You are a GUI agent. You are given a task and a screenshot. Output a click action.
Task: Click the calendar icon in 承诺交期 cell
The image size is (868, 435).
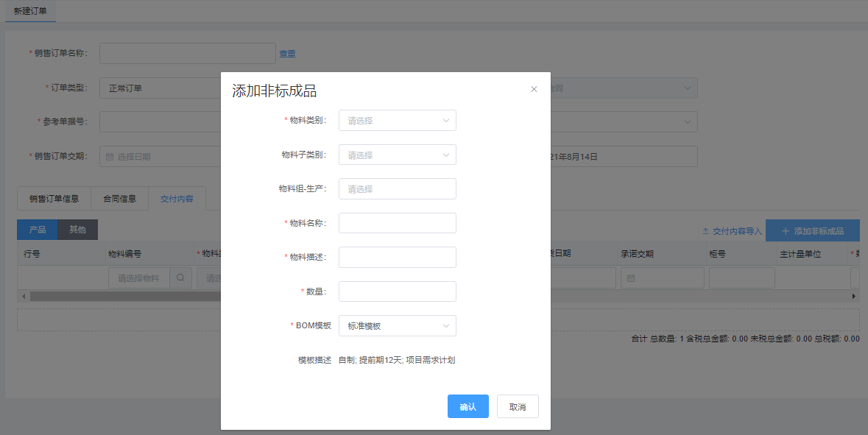(630, 278)
